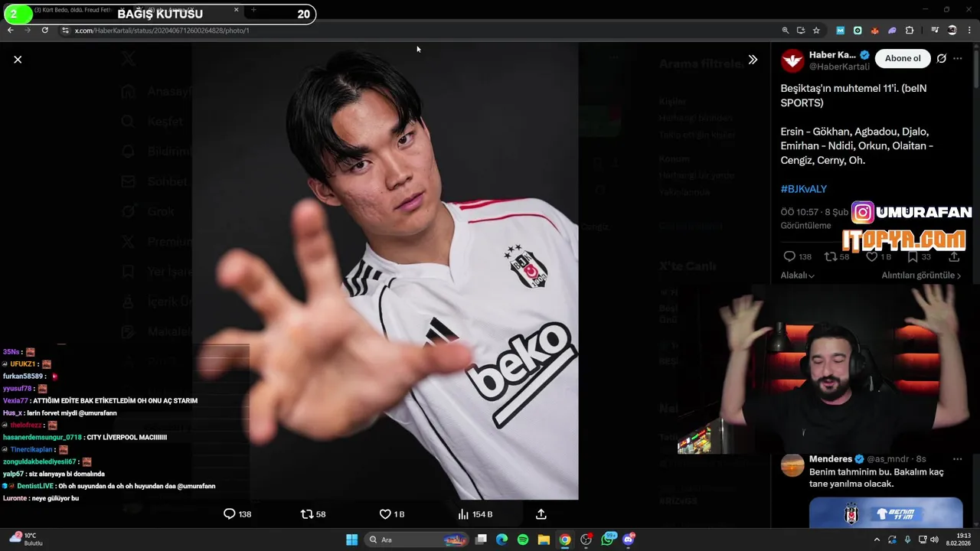
Task: Open the Alıntıları görüntüle link
Action: point(921,275)
